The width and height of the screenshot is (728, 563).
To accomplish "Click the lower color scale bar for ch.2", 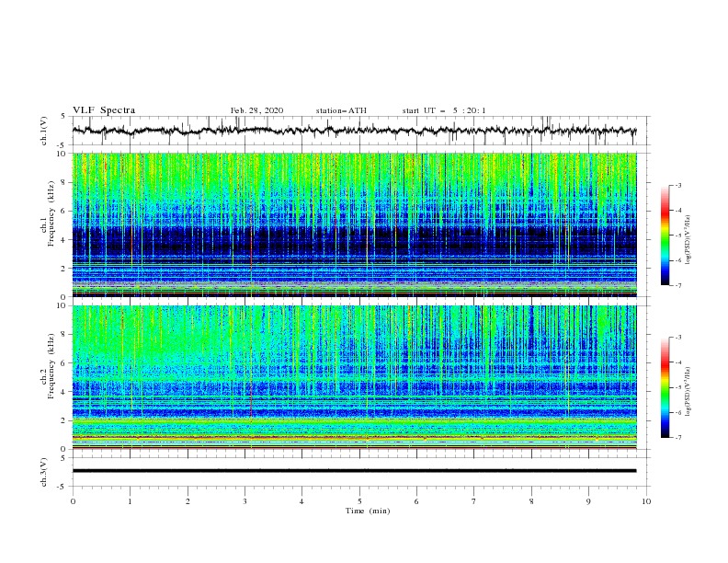I will click(665, 387).
